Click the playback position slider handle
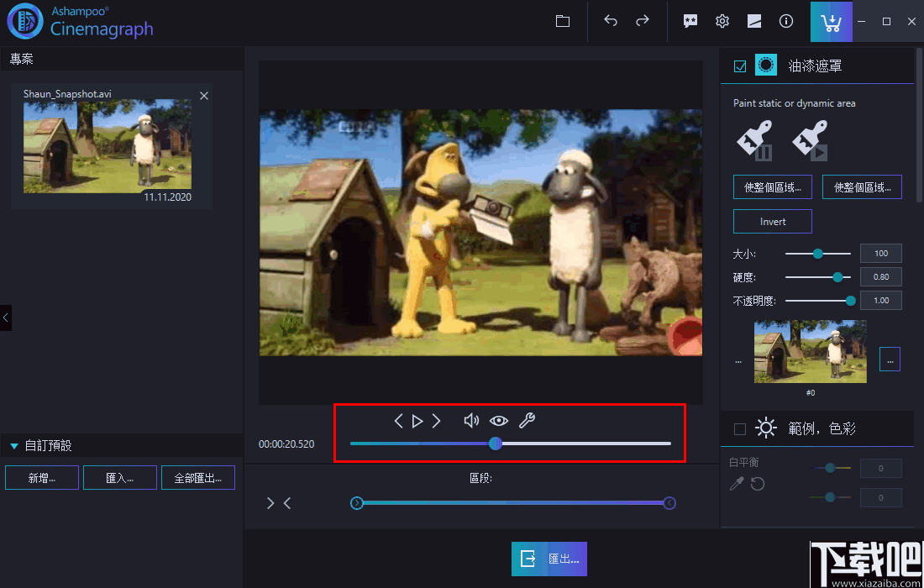This screenshot has width=924, height=588. tap(496, 443)
